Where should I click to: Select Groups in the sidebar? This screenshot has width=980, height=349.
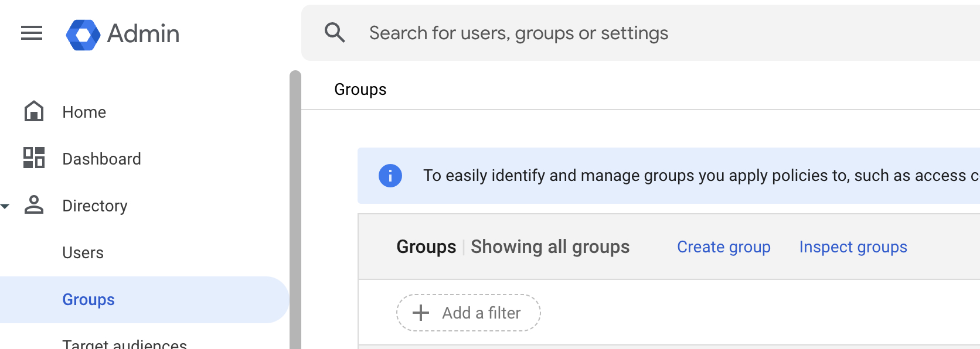89,300
